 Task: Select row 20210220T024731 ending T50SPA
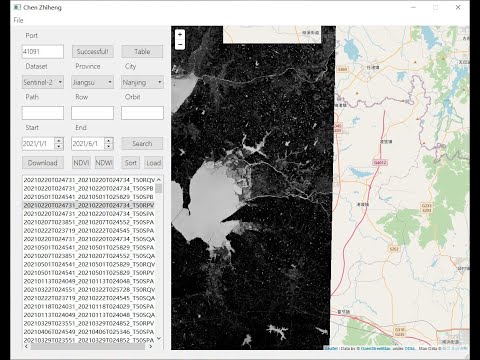click(89, 214)
